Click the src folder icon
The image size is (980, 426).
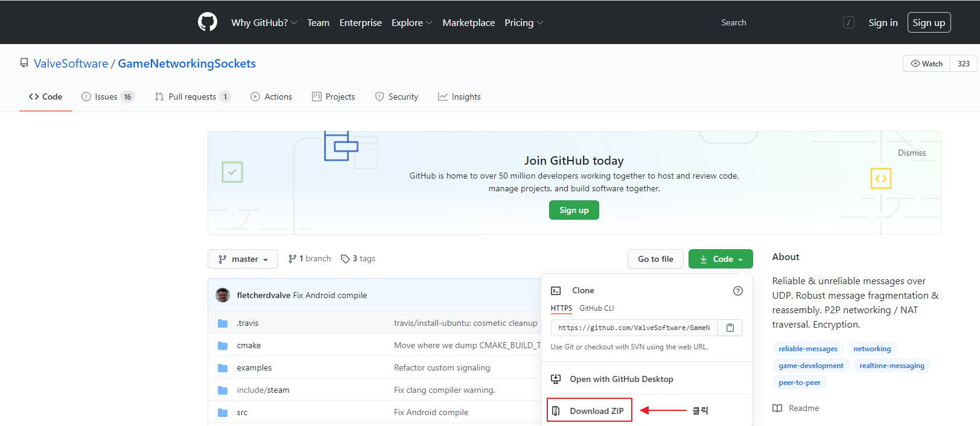(223, 412)
